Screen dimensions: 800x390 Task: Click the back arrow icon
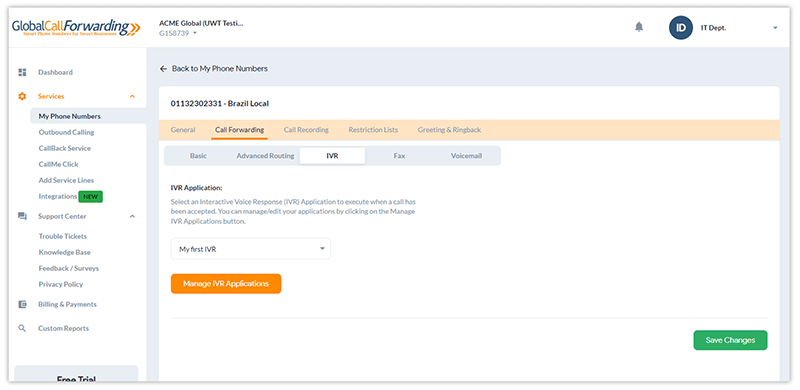pos(163,68)
